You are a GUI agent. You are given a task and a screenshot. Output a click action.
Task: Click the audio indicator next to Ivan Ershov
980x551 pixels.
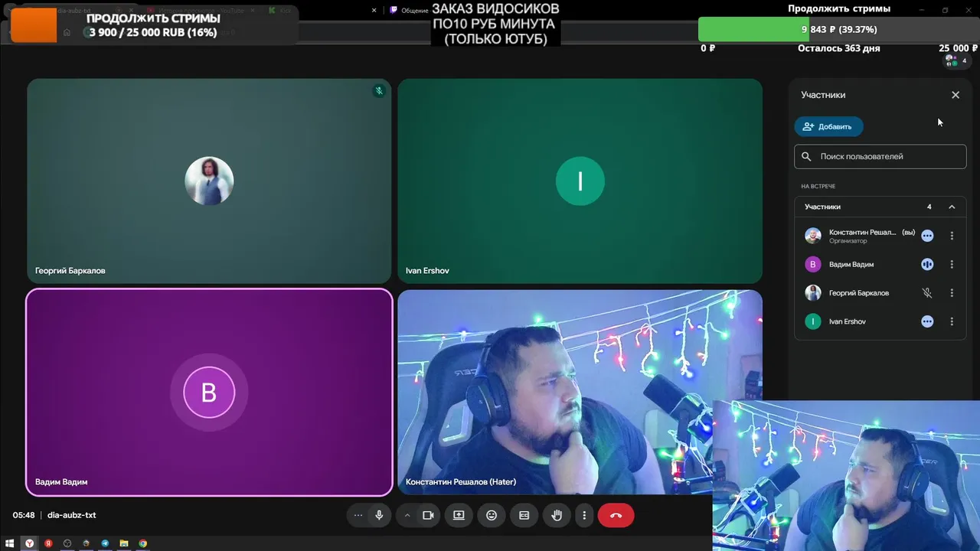click(927, 321)
